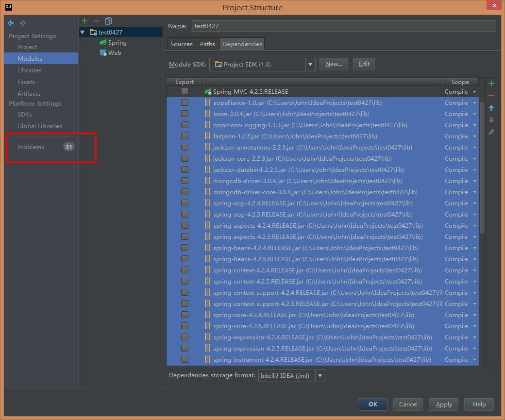Show the Problems list with 51 issues
Screen dimensions: 505x420
[x=41, y=147]
